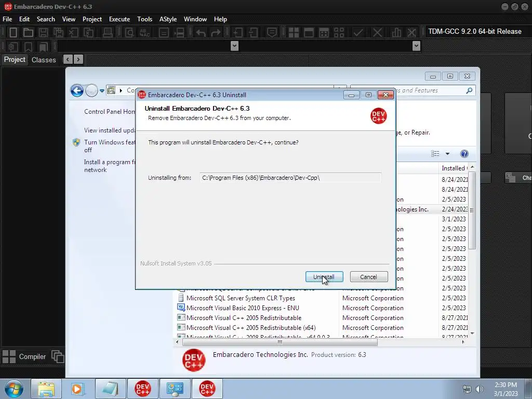Open Windows Explorer from the taskbar
Viewport: 532px width, 399px height.
pos(46,389)
